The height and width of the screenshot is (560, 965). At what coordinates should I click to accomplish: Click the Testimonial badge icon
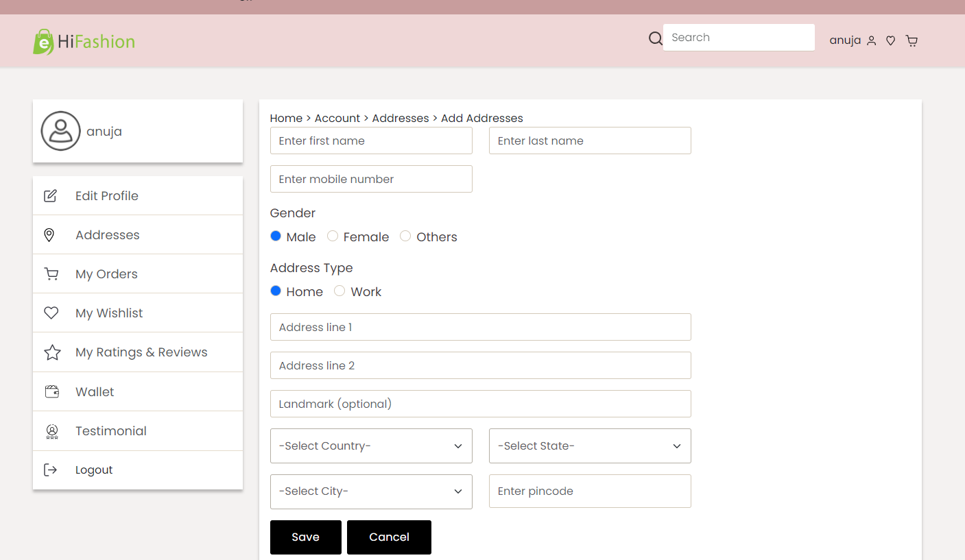(x=51, y=431)
